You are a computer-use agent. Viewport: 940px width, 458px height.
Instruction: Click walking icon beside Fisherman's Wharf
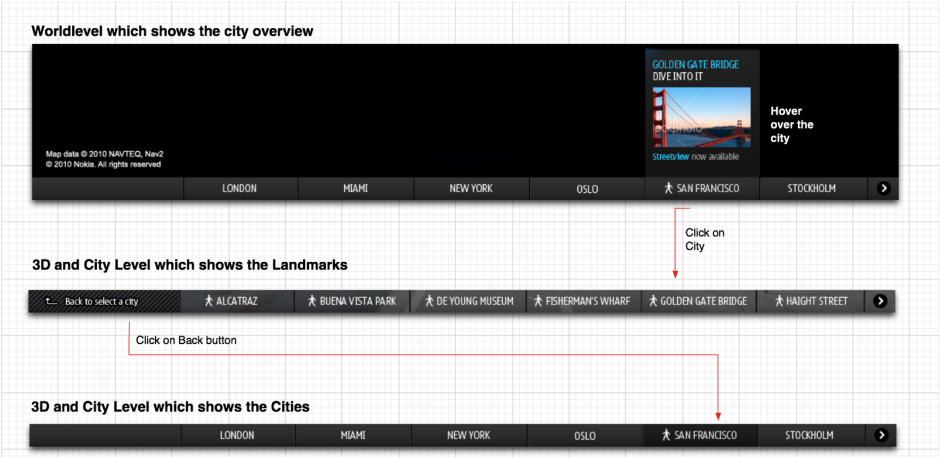pyautogui.click(x=538, y=301)
